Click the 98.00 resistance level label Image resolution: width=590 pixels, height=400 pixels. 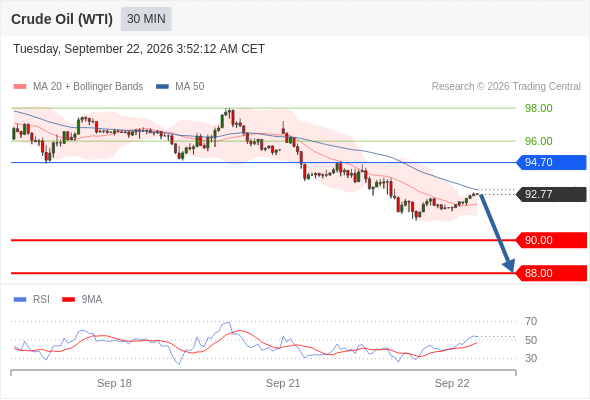click(539, 108)
